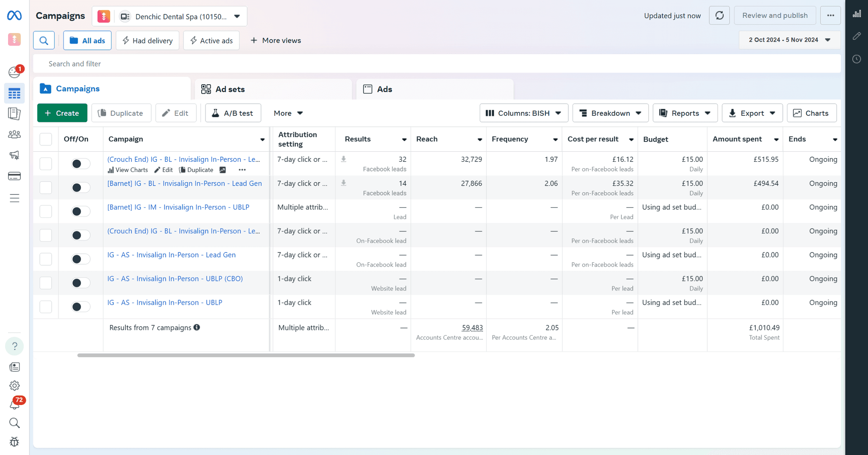Open date range 2 Oct - 5 Nov dropdown

(790, 40)
